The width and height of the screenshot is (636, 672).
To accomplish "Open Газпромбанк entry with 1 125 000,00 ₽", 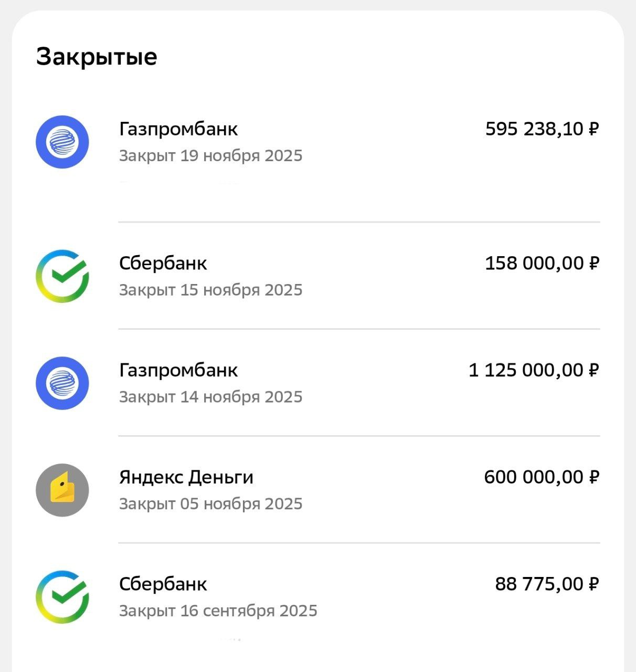I will point(178,370).
